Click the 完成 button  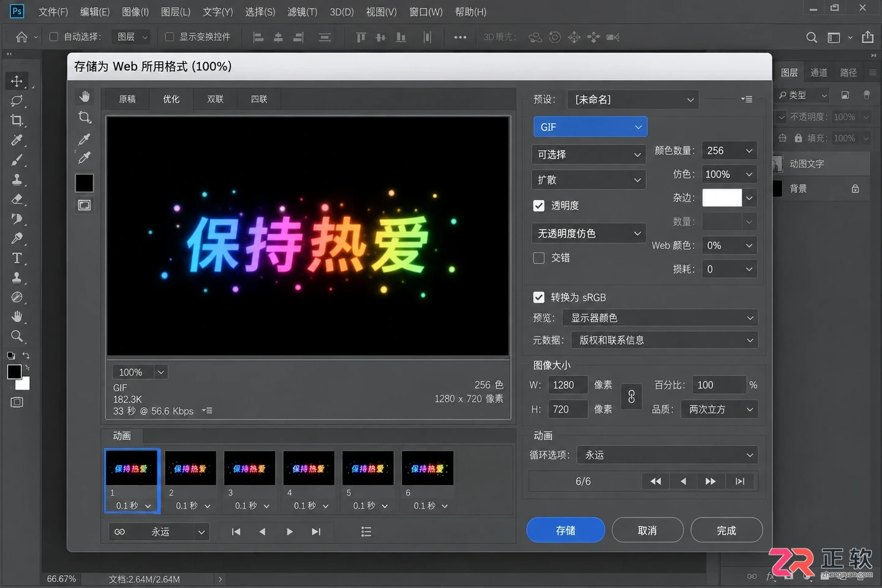click(726, 530)
